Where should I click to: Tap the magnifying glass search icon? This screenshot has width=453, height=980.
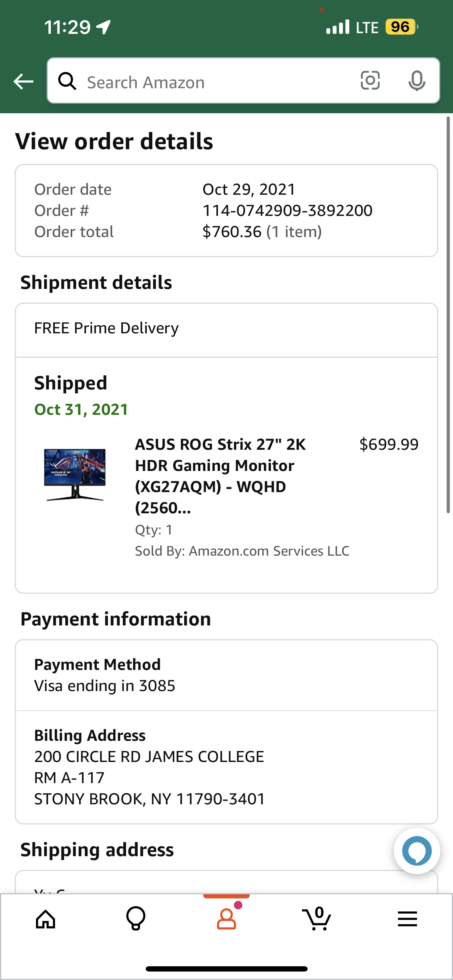pyautogui.click(x=67, y=81)
